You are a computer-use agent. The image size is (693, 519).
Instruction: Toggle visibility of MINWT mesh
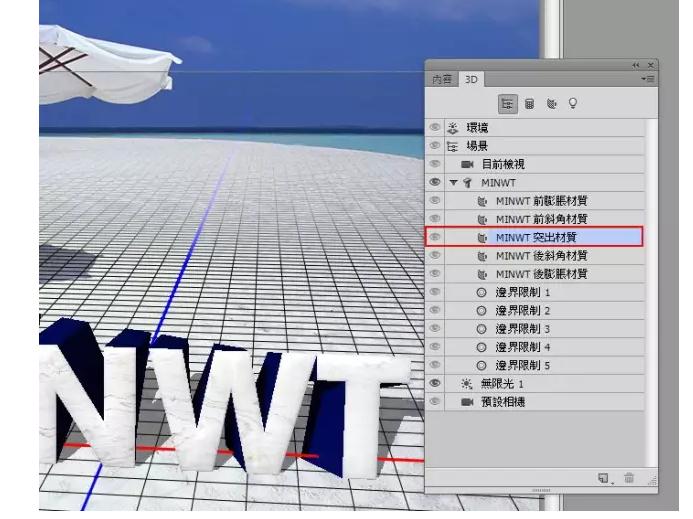(x=435, y=182)
